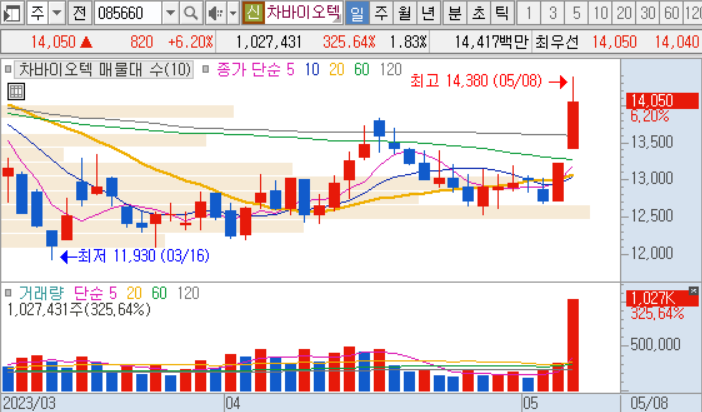The image size is (702, 412).
Task: Click the 종가 단순 legend label
Action: (x=249, y=69)
